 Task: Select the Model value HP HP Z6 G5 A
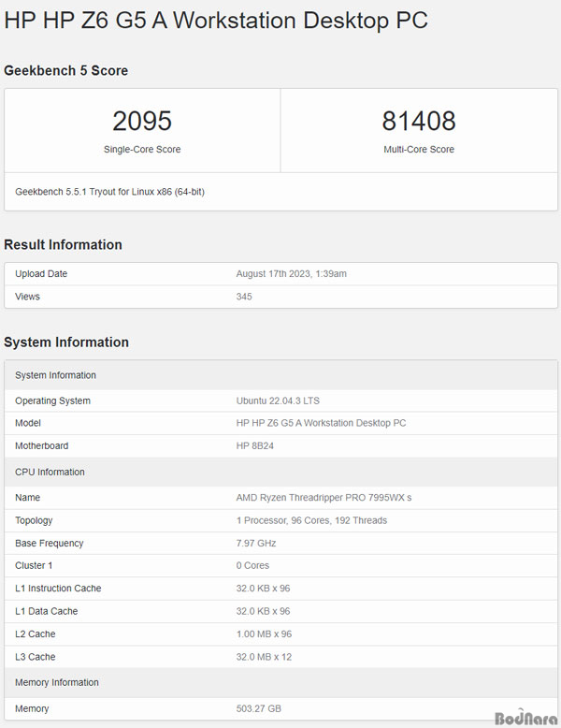[321, 423]
